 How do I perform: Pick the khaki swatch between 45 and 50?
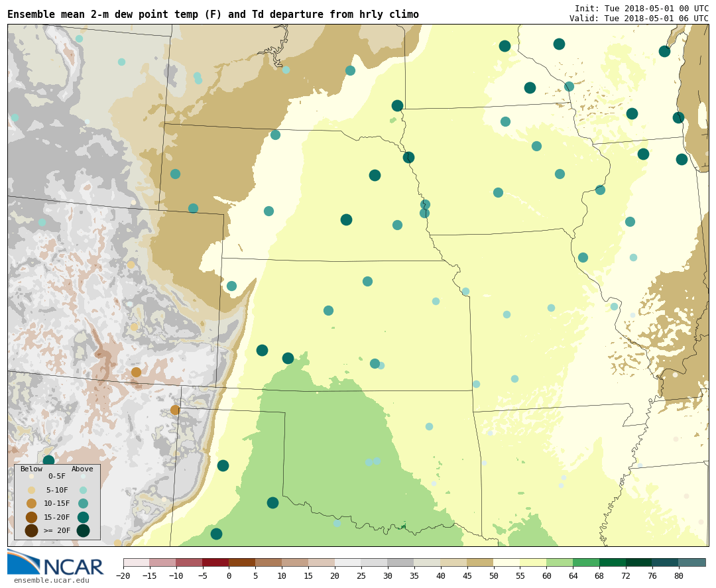pos(481,562)
